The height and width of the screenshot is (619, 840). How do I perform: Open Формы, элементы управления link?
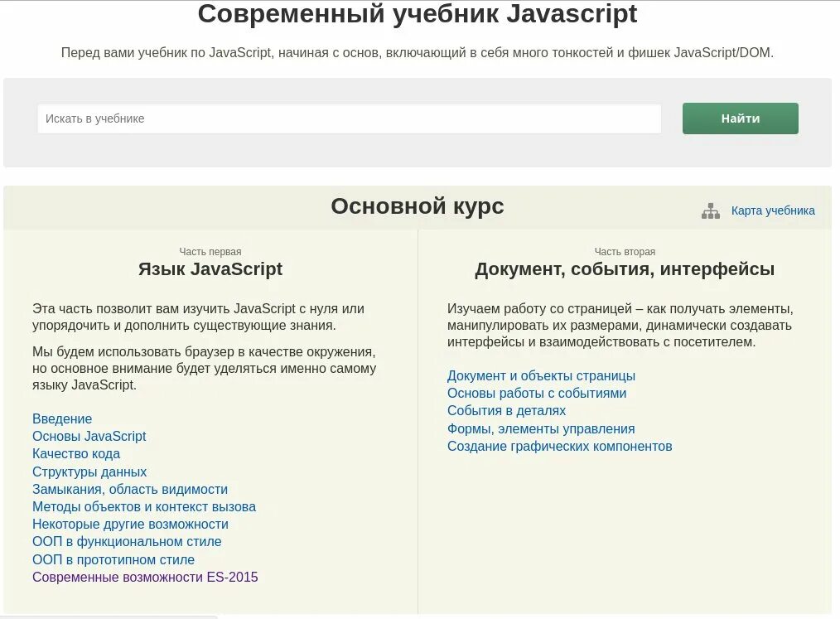541,428
